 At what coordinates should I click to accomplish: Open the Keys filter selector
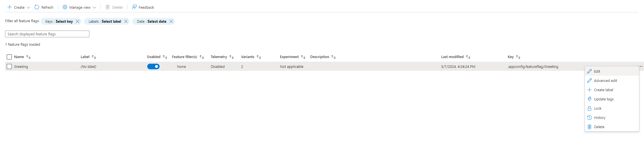[x=59, y=21]
